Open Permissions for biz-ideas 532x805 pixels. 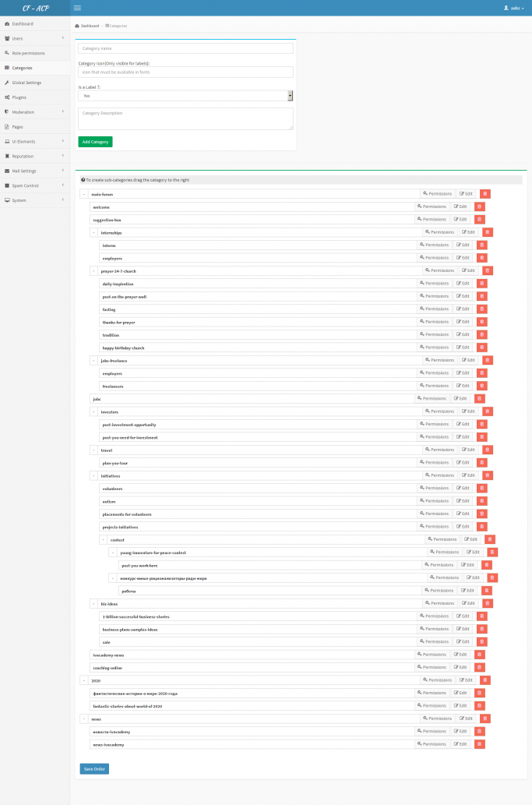tap(440, 603)
